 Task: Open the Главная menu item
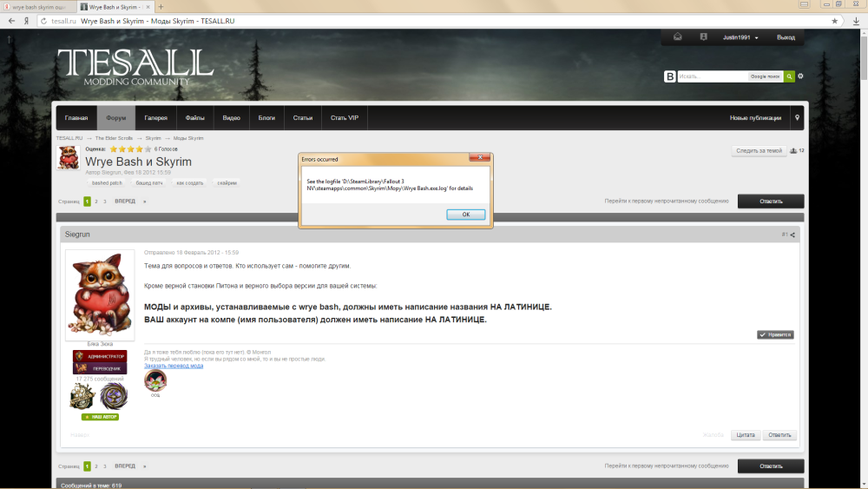click(76, 118)
